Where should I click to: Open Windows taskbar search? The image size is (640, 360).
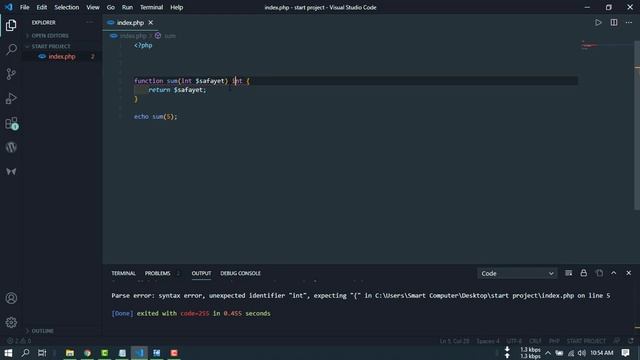[25, 353]
